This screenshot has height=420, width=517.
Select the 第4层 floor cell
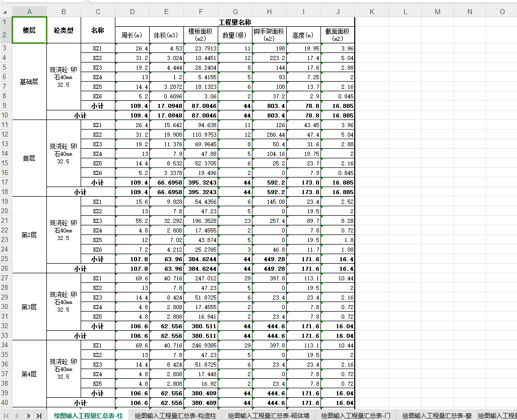29,374
